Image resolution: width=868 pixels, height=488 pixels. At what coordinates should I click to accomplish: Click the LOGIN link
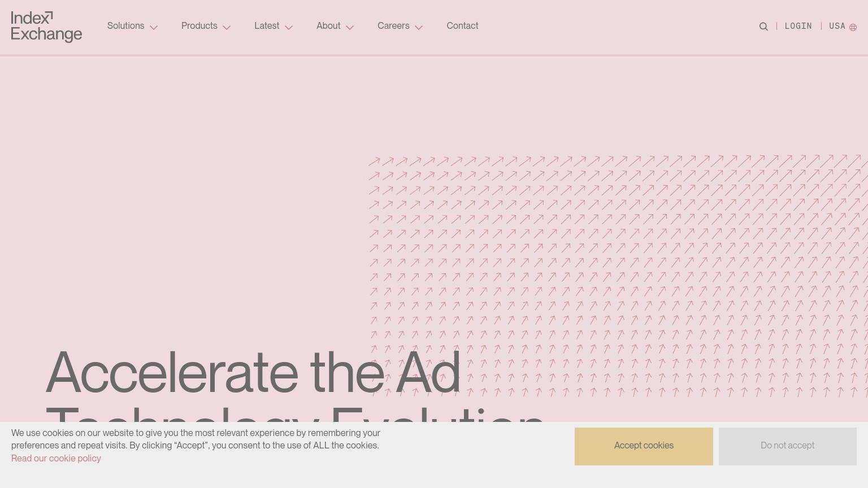tap(798, 26)
